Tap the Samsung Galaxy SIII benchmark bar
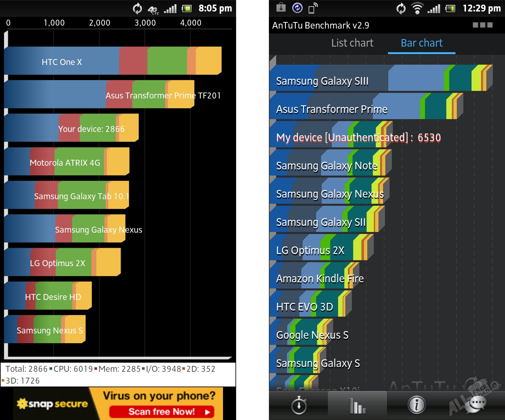Screen dimensions: 505x420 380,79
